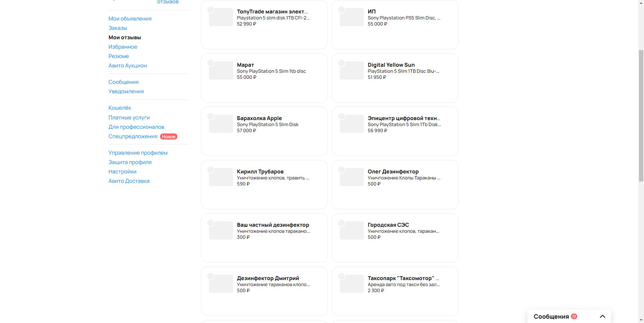The image size is (644, 323).
Task: Click price 51 950 ₽
Action: tap(377, 77)
